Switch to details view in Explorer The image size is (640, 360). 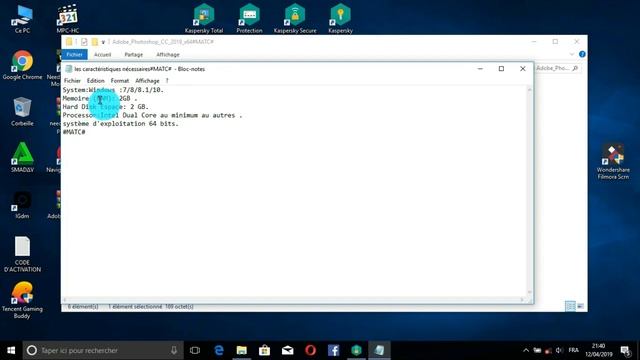tap(570, 306)
